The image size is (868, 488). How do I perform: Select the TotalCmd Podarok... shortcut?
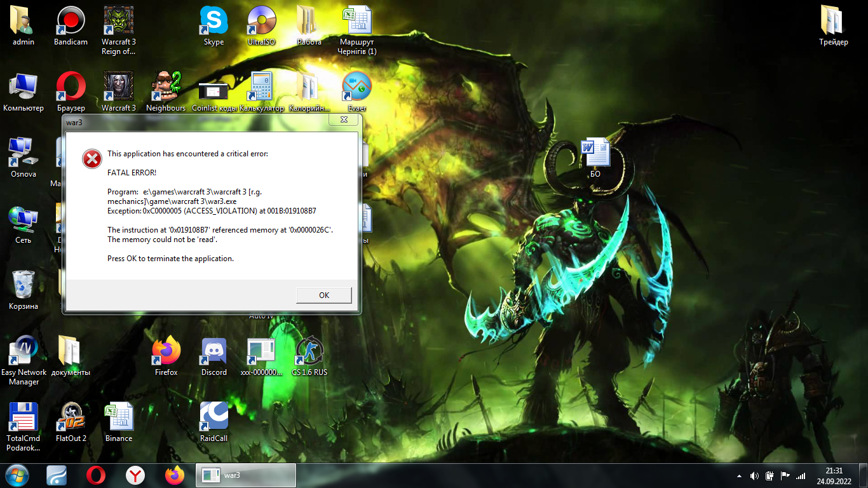click(x=24, y=427)
